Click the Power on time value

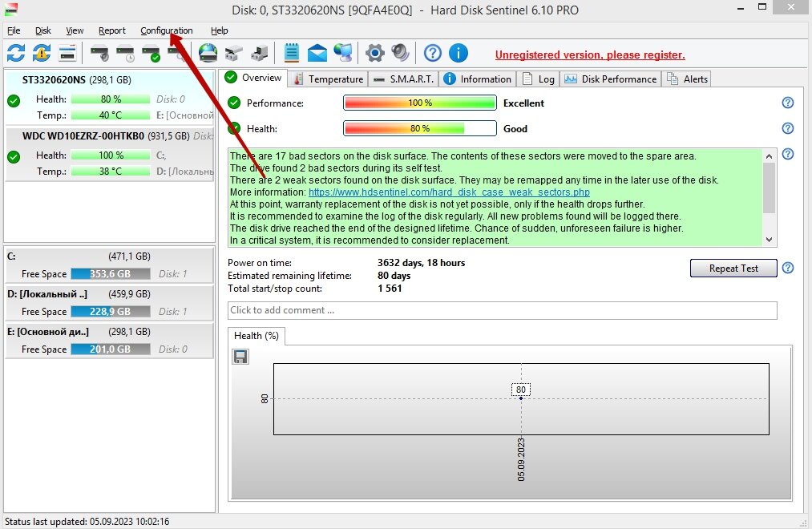pyautogui.click(x=421, y=262)
